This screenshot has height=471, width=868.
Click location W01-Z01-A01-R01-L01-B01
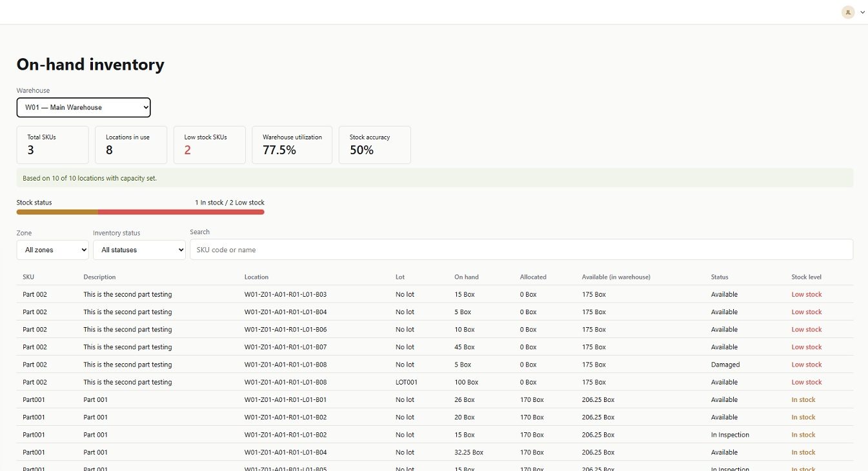click(285, 399)
